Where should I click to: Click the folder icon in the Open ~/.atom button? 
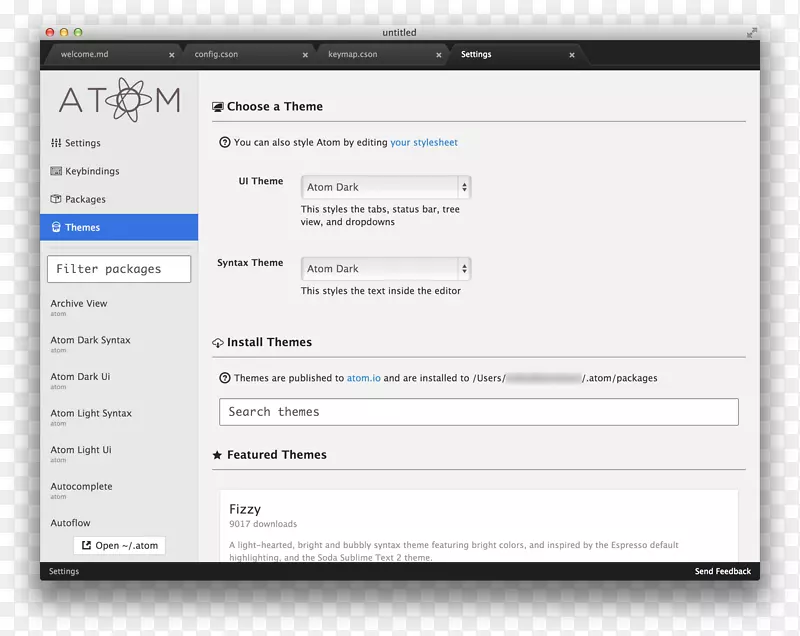(x=88, y=545)
